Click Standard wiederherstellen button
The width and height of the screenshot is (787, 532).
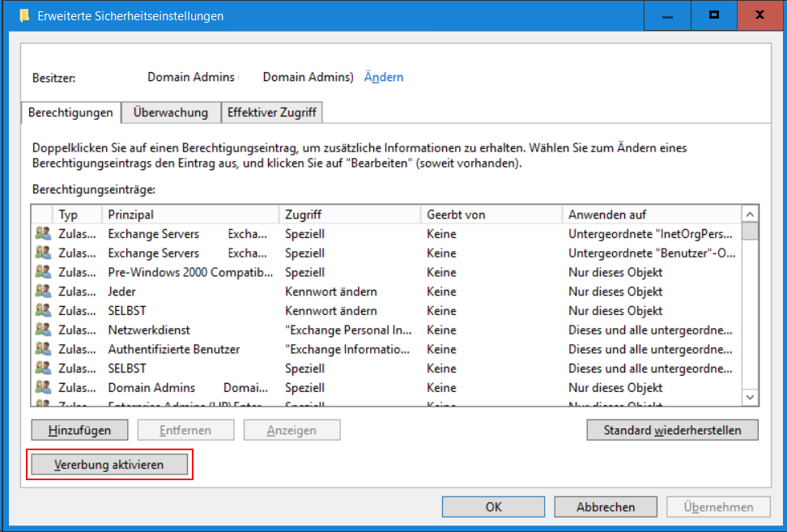[x=672, y=430]
